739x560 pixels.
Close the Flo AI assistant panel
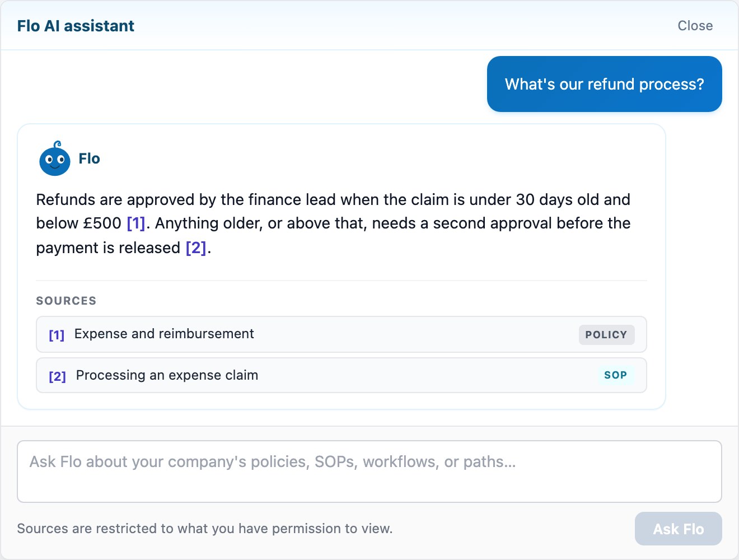coord(695,26)
